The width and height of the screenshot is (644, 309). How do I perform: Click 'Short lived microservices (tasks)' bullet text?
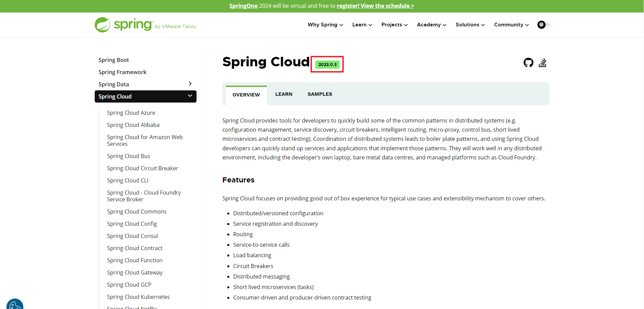[x=274, y=287]
